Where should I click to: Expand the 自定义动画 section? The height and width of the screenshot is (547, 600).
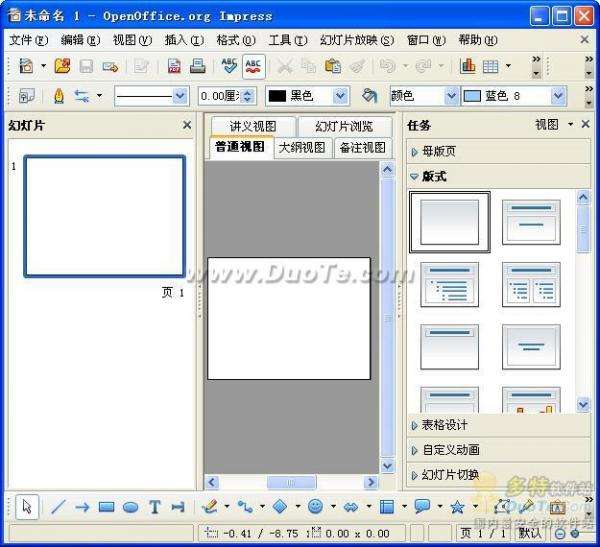point(450,450)
